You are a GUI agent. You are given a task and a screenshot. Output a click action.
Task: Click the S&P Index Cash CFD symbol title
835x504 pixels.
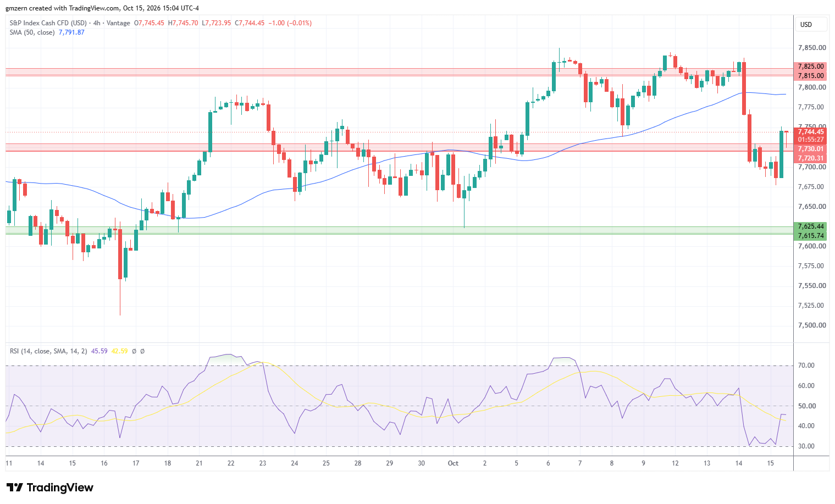(48, 23)
